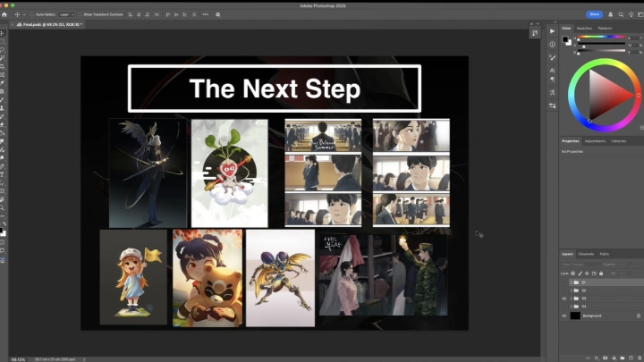Expand the S3 group
644x362 pixels.
click(x=571, y=299)
